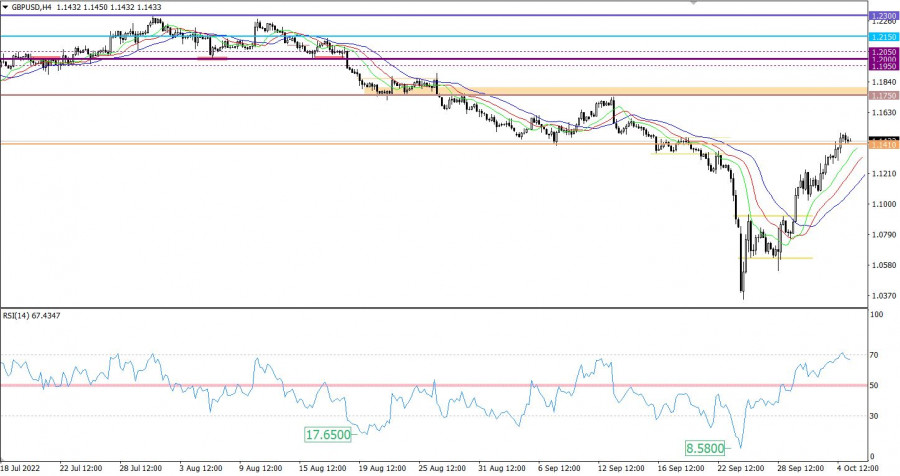900x476 pixels.
Task: Click the 1.1950 level price tag
Action: click(x=883, y=66)
